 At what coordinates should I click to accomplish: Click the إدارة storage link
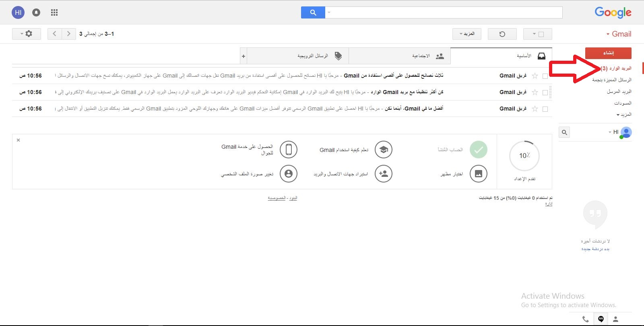coord(549,204)
